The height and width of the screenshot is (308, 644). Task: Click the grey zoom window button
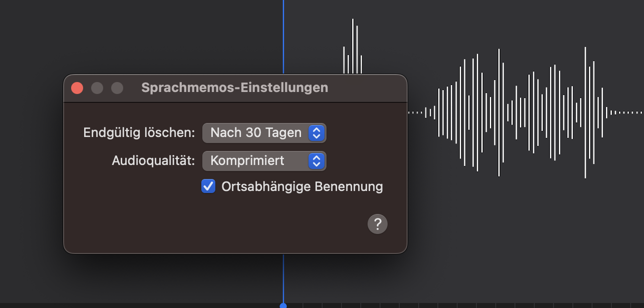point(117,88)
